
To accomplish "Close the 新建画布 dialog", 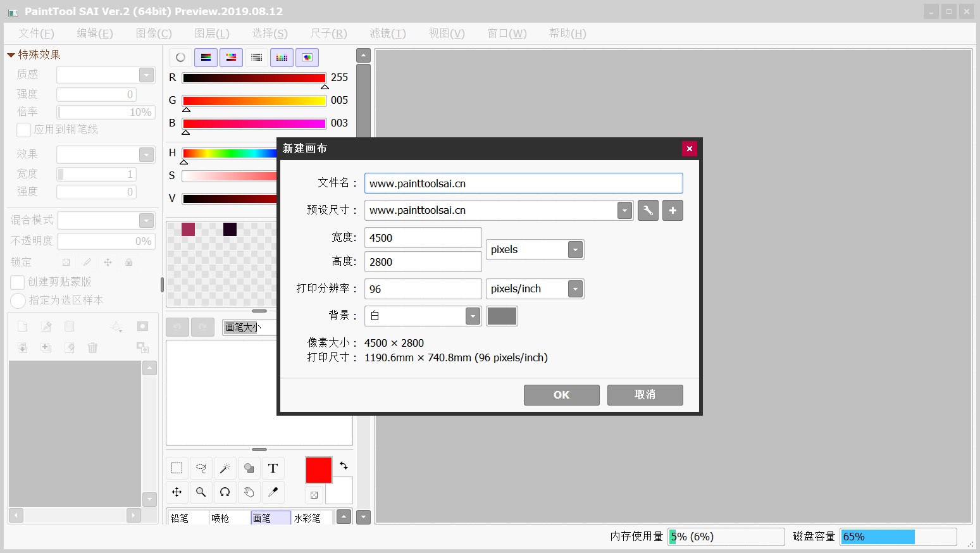I will coord(690,149).
